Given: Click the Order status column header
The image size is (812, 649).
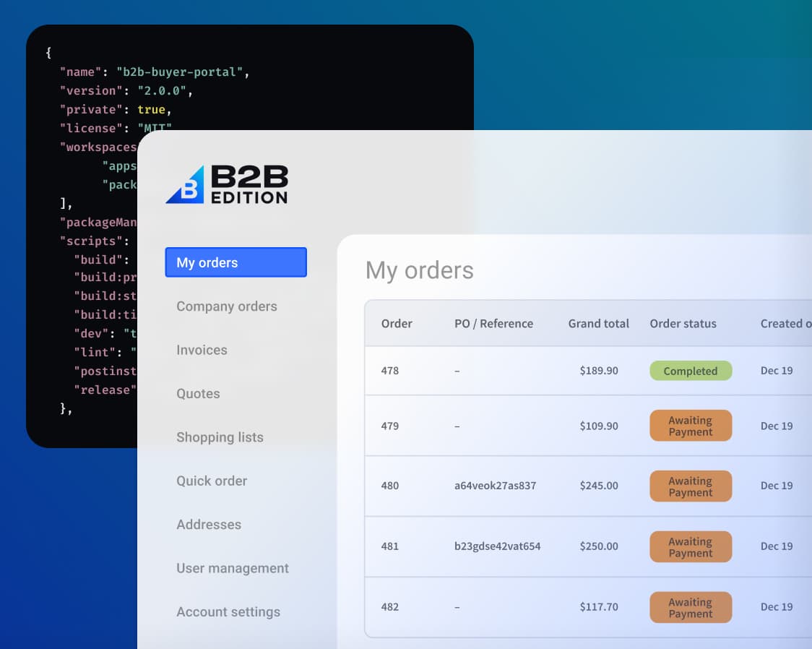Looking at the screenshot, I should (x=683, y=324).
